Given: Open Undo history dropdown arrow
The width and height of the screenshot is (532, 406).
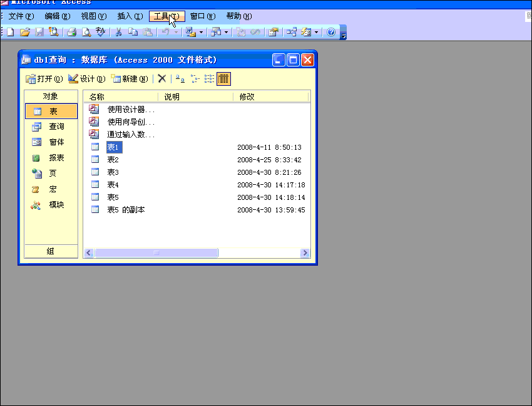Looking at the screenshot, I should [176, 33].
